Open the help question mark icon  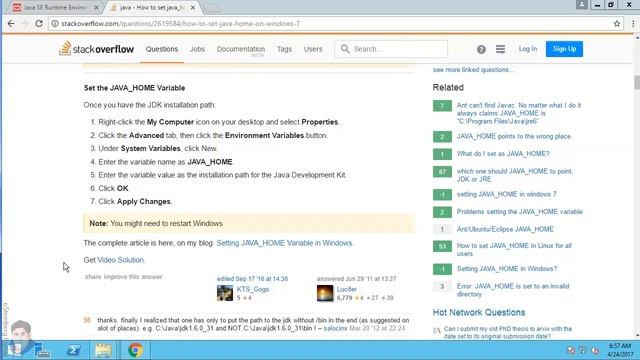[x=481, y=49]
